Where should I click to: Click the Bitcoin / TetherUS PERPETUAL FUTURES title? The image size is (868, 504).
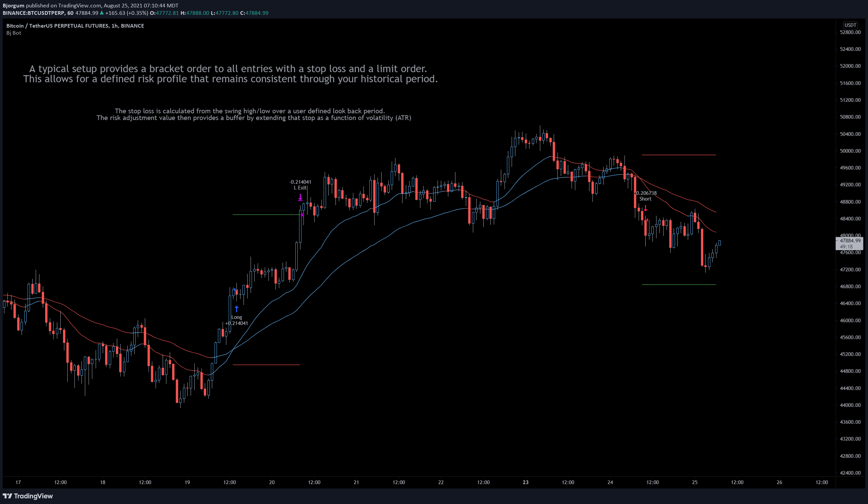(75, 26)
